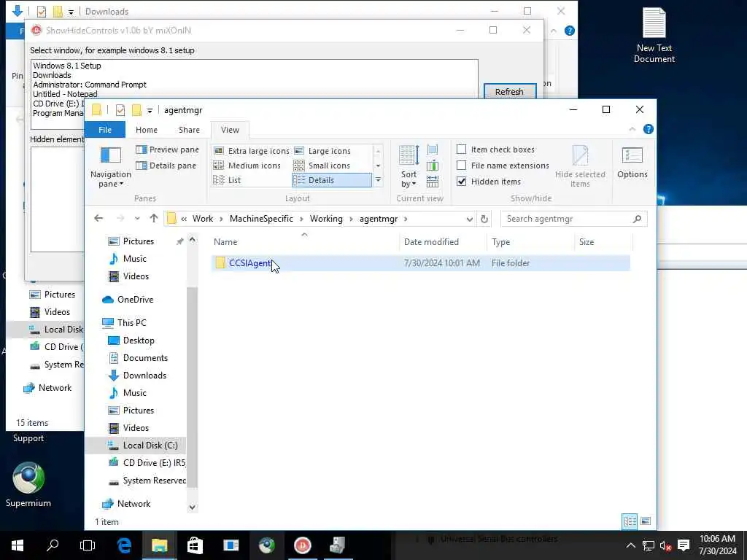Viewport: 747px width, 560px height.
Task: Expand the Layout gallery more arrow
Action: [379, 180]
